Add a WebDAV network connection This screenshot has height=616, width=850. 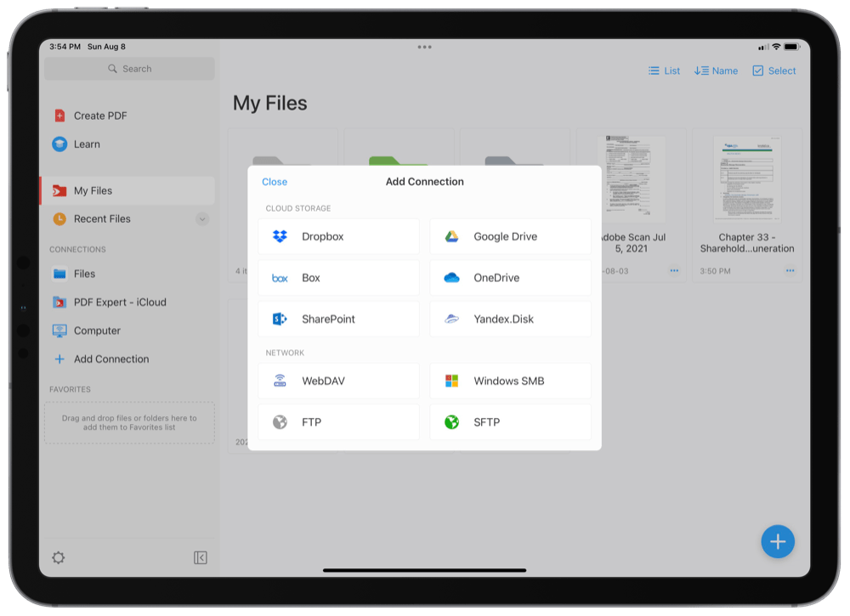(x=339, y=381)
